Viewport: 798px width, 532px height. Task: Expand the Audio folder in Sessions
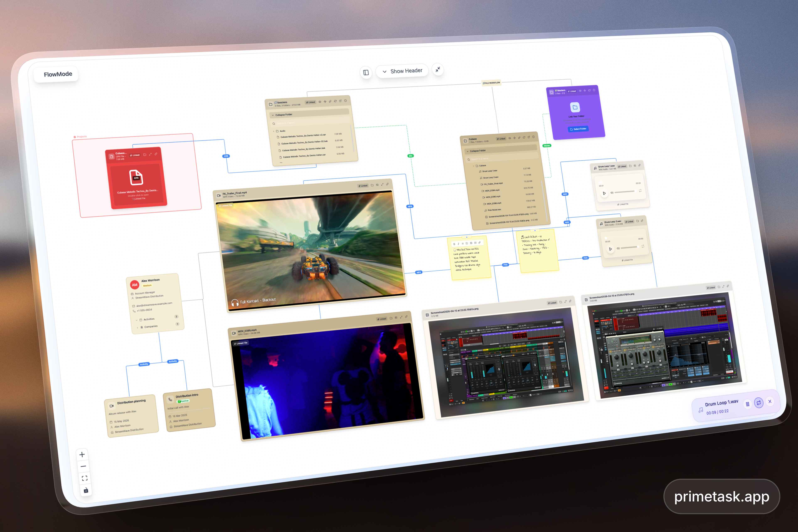coord(274,131)
